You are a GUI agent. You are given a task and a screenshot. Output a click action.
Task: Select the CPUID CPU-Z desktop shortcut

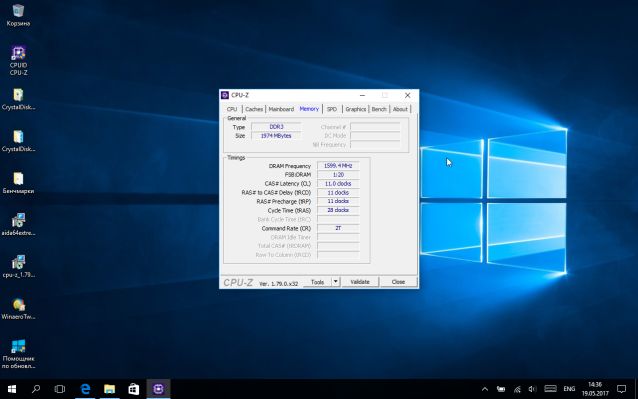pyautogui.click(x=18, y=61)
